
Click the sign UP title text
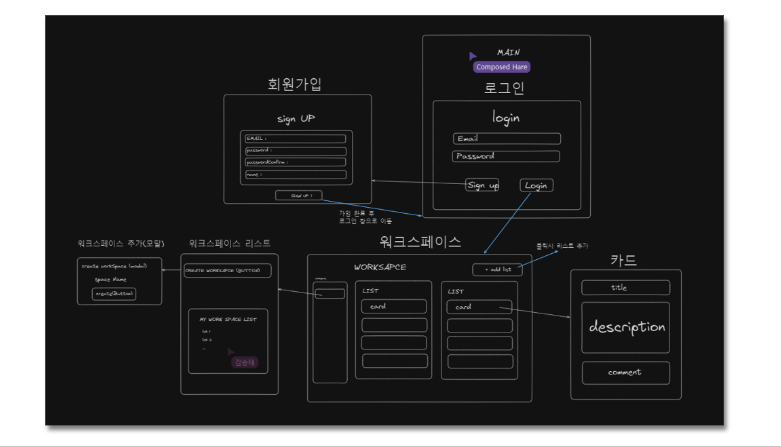pyautogui.click(x=296, y=119)
